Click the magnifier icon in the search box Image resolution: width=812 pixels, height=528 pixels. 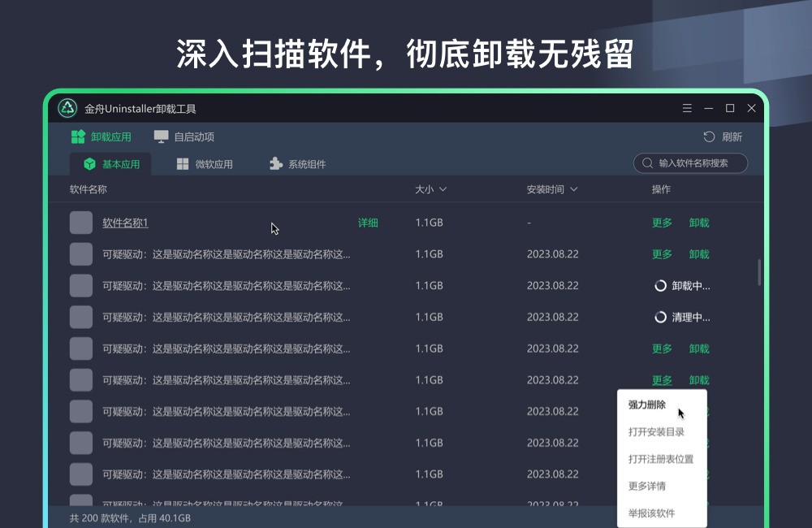point(650,163)
